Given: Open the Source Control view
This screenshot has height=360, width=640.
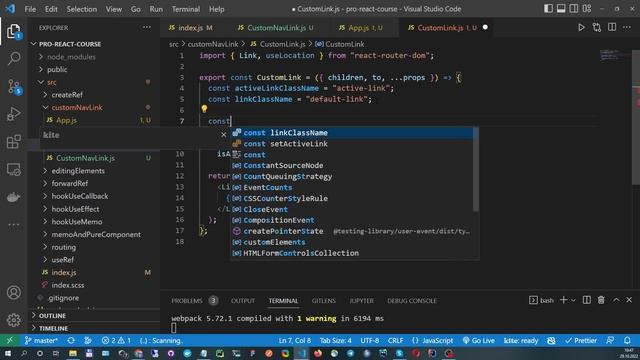Looking at the screenshot, I should tap(14, 87).
